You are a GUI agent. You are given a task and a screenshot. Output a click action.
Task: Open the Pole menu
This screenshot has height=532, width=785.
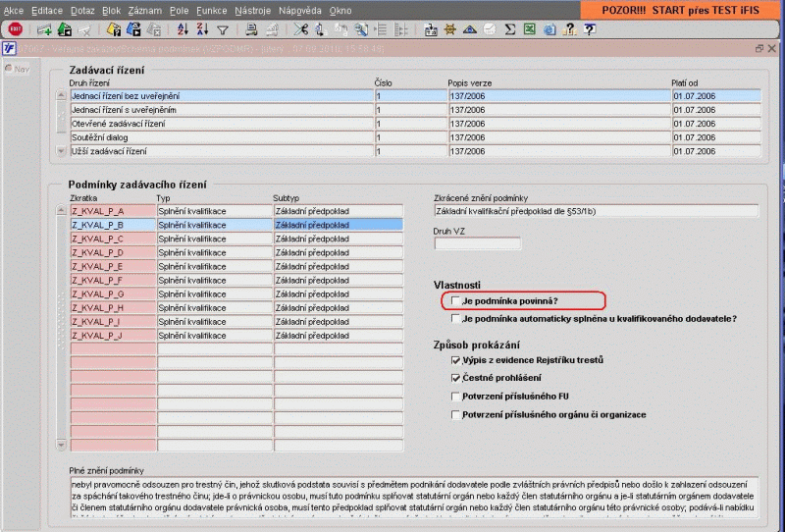tap(179, 10)
